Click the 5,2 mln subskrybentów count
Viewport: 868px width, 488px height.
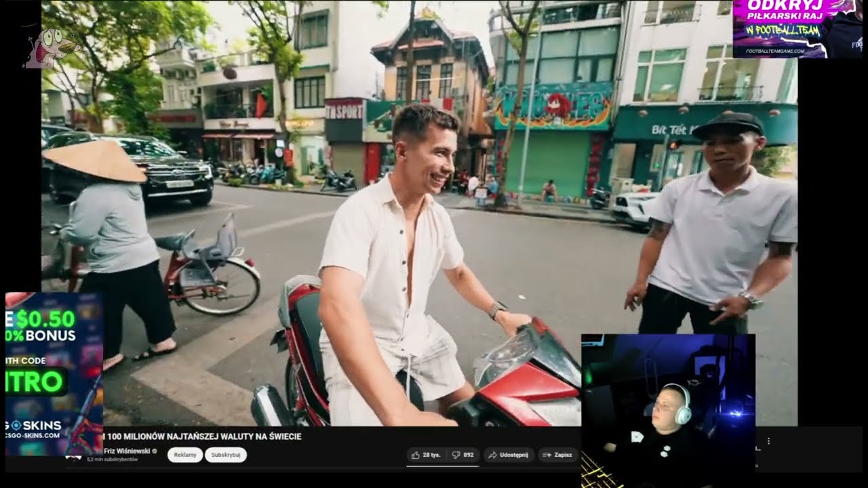(112, 460)
